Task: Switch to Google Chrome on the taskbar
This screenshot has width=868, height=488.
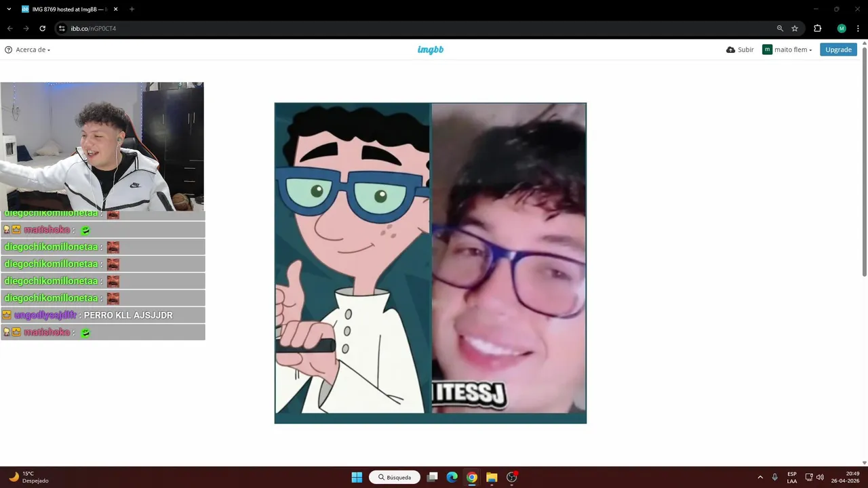Action: point(472,477)
